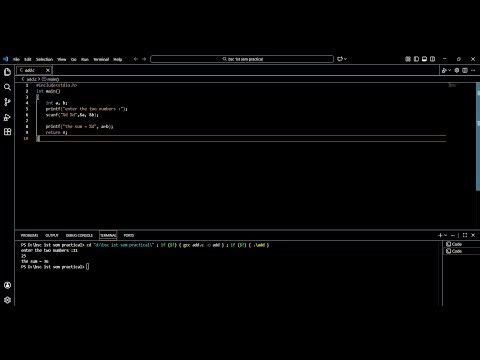This screenshot has height=360, width=480.
Task: Select the add.c editor tab
Action: (x=34, y=70)
